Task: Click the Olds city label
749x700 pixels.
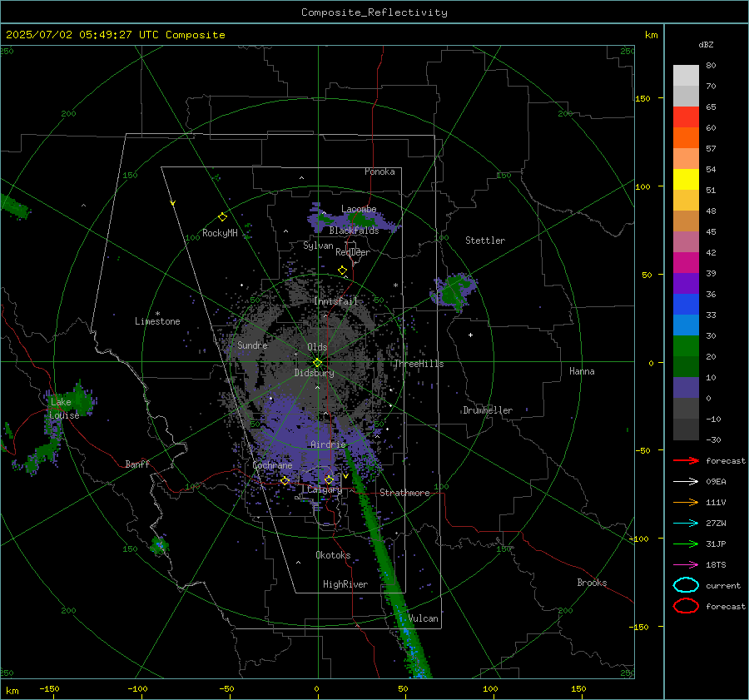Action: point(317,347)
